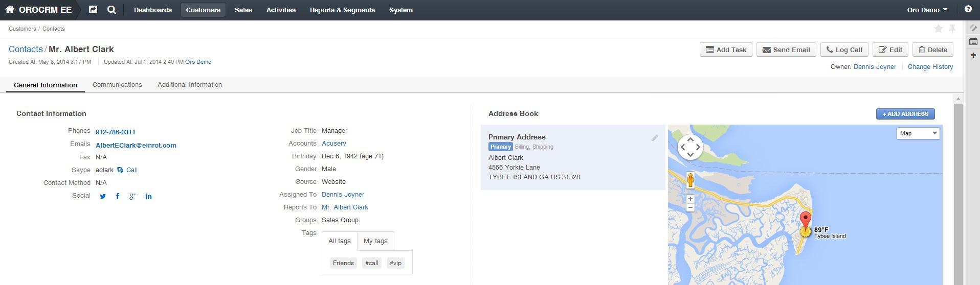Open the System menu
Viewport: 980px width, 285px height.
[x=401, y=10]
